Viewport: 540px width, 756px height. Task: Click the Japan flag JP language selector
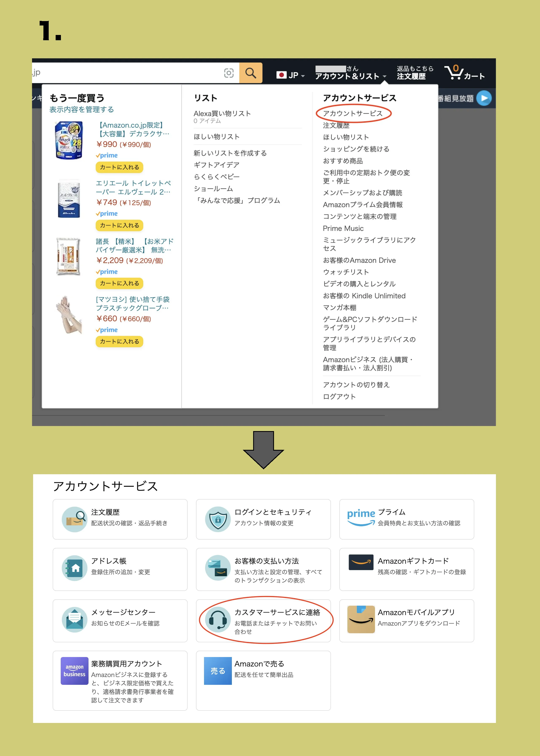tap(291, 75)
